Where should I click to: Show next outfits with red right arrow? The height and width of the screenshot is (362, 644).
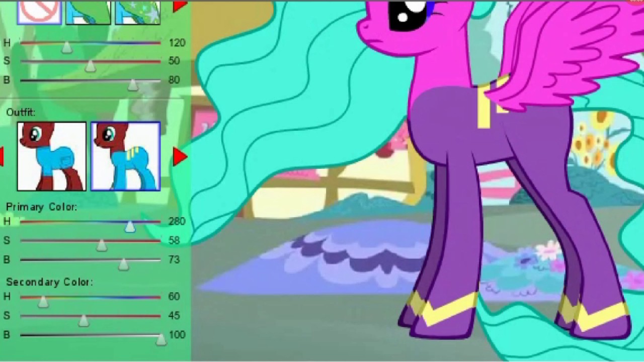click(x=180, y=157)
